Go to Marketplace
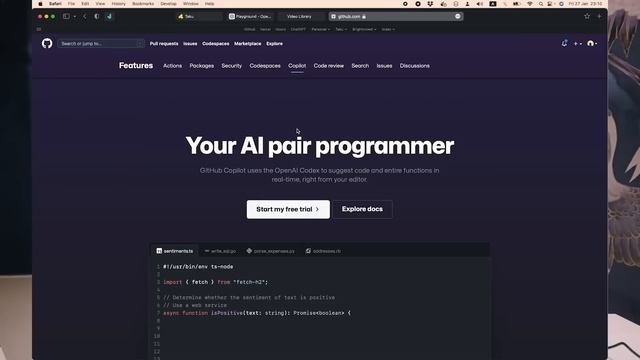 247,44
